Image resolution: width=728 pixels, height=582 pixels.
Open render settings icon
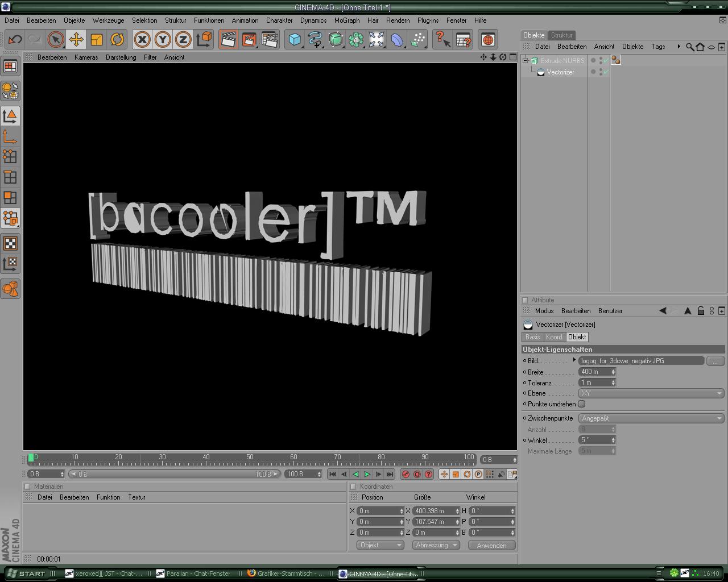270,39
